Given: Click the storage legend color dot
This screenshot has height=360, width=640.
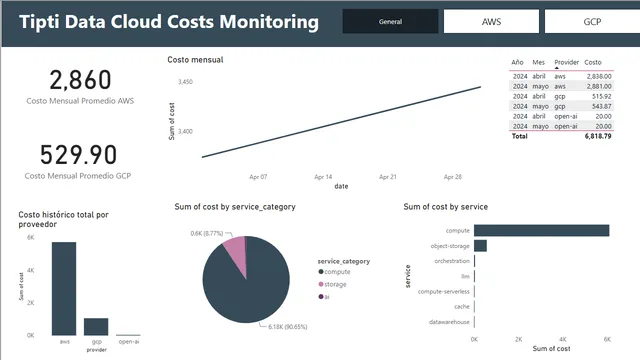Looking at the screenshot, I should [x=321, y=284].
